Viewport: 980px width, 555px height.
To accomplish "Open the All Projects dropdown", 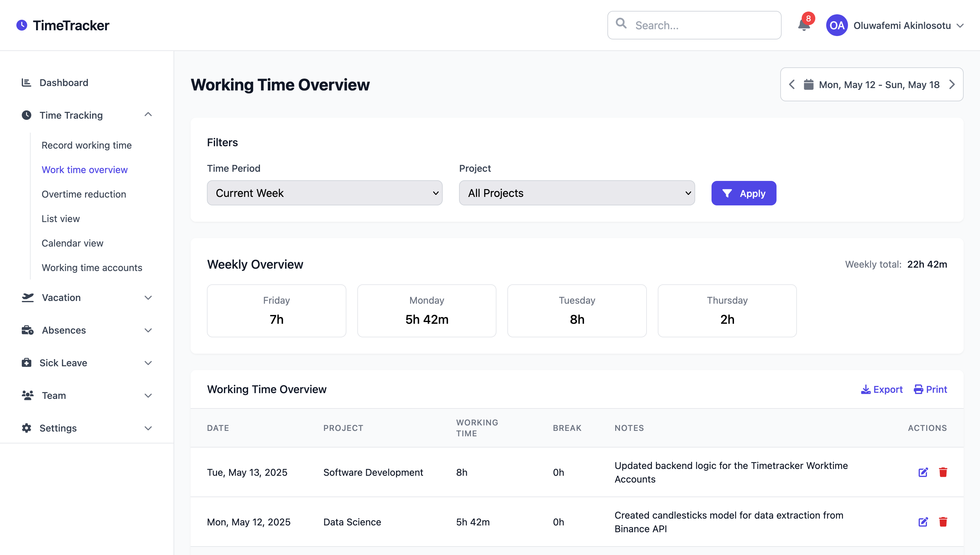I will [x=576, y=193].
